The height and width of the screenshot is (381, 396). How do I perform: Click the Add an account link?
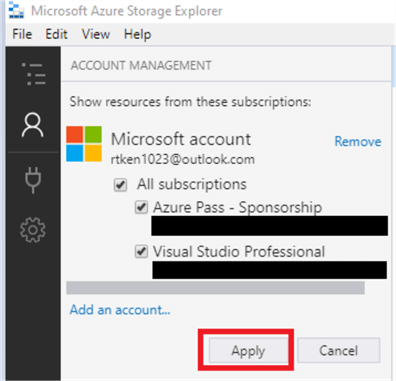(x=120, y=310)
